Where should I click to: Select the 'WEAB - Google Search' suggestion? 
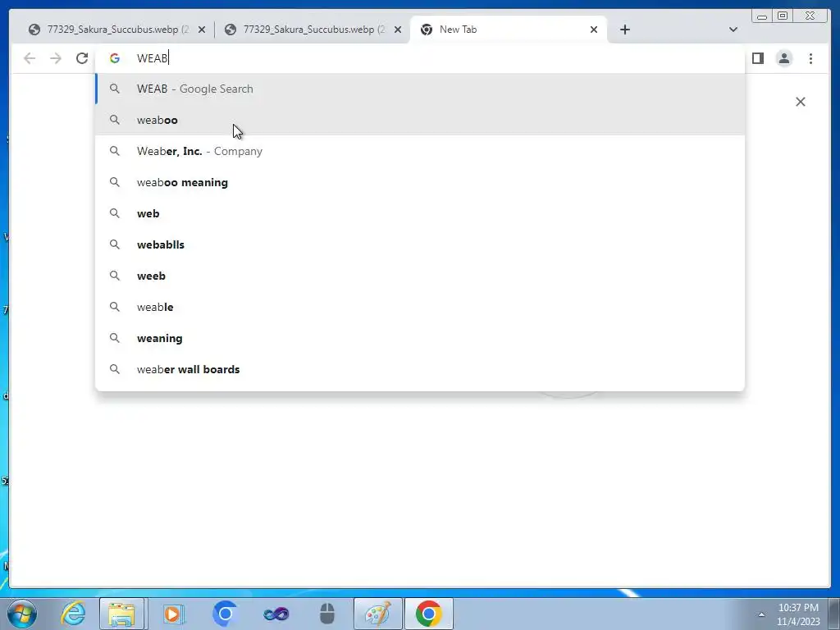pos(420,89)
